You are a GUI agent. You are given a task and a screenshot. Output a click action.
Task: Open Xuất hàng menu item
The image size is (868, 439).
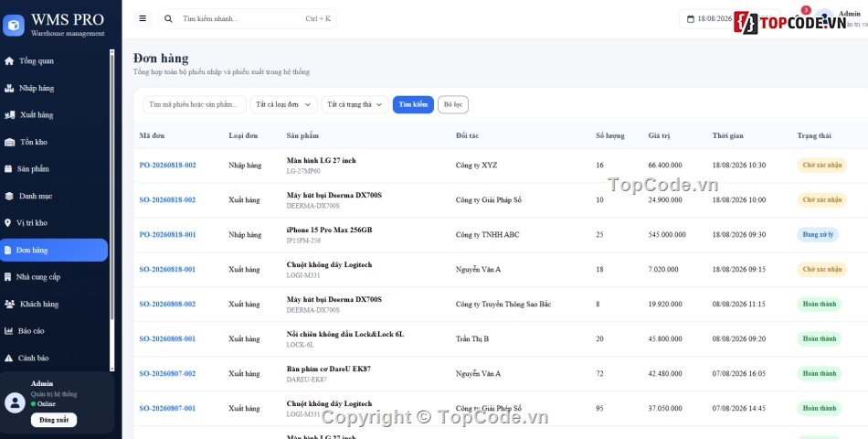click(x=54, y=114)
